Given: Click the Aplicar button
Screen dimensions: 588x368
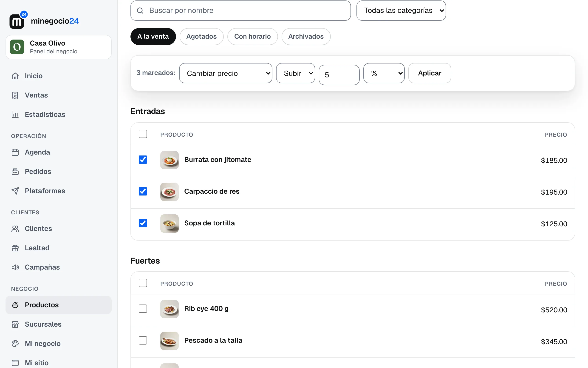Looking at the screenshot, I should (x=430, y=73).
